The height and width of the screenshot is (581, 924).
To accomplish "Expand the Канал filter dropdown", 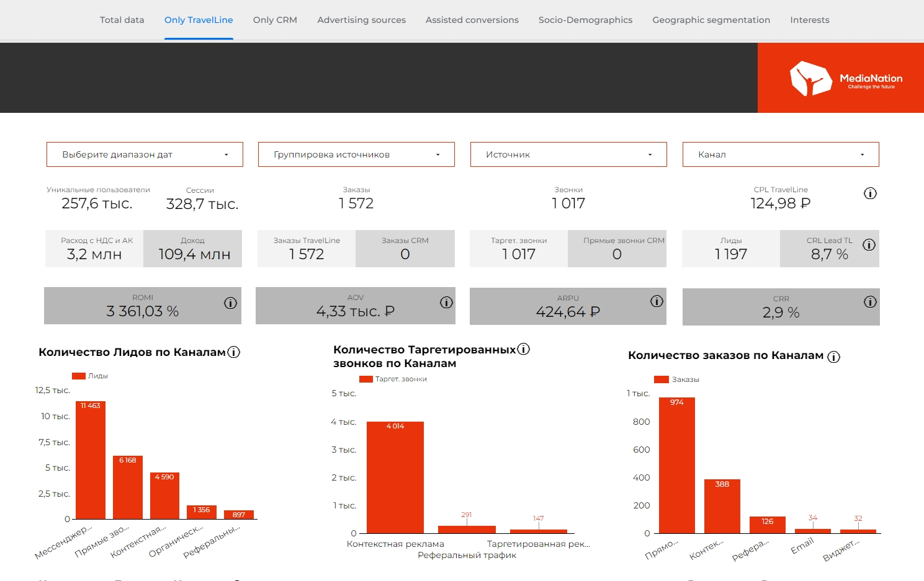I will click(x=781, y=154).
